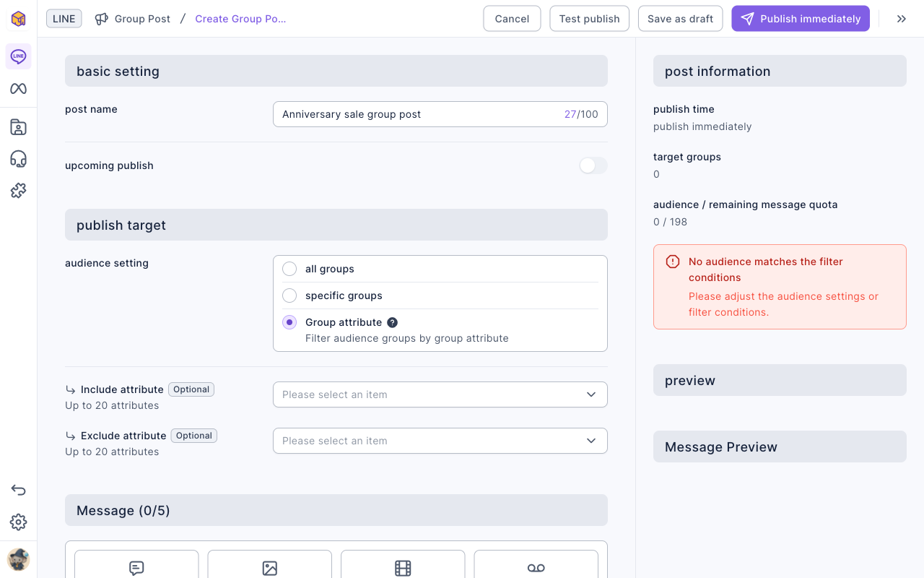Open the contacts folder sidebar icon

tap(18, 127)
